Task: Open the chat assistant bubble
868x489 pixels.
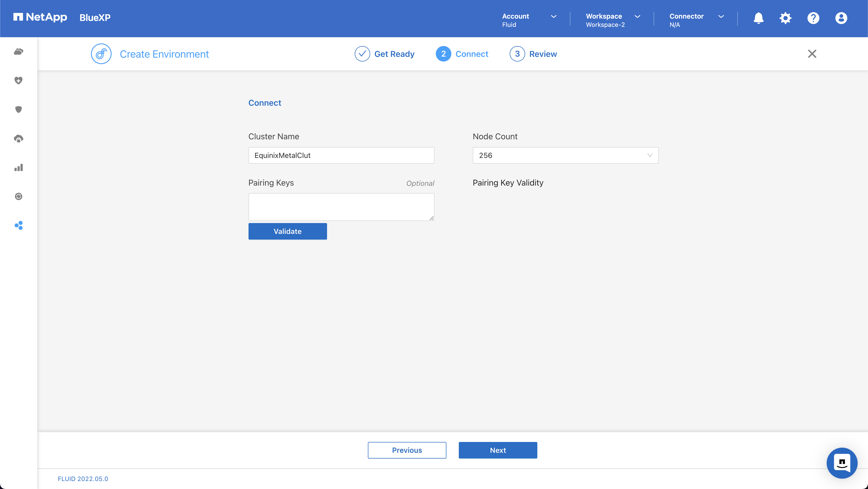Action: [x=842, y=463]
